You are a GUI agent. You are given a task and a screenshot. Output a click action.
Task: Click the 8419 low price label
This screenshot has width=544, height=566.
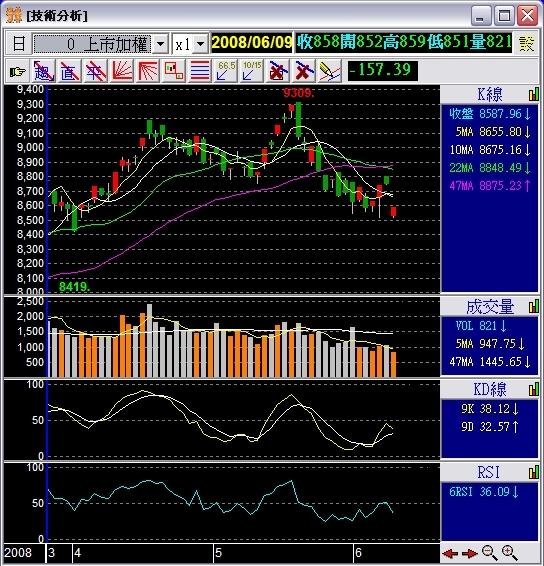[74, 287]
